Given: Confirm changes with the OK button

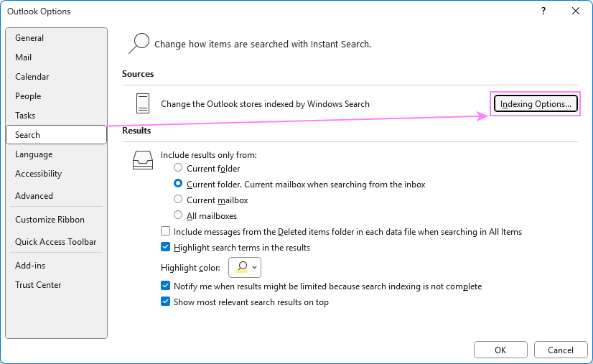Looking at the screenshot, I should (x=500, y=350).
